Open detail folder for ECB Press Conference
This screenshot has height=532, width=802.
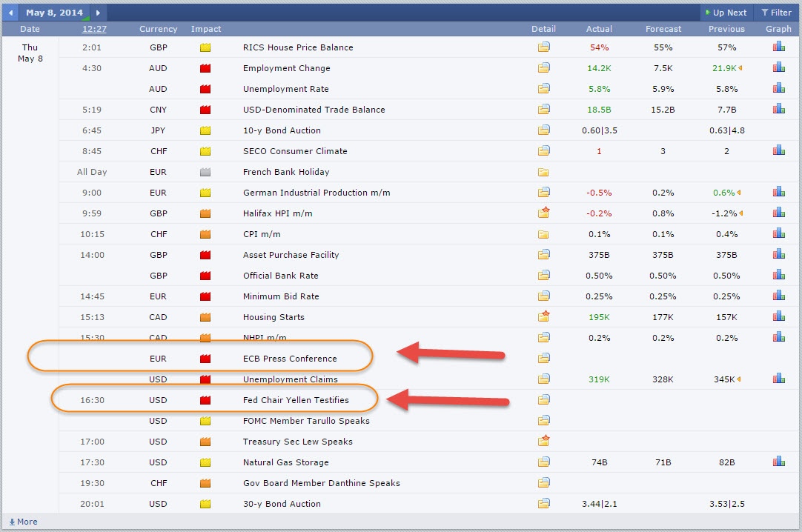544,358
